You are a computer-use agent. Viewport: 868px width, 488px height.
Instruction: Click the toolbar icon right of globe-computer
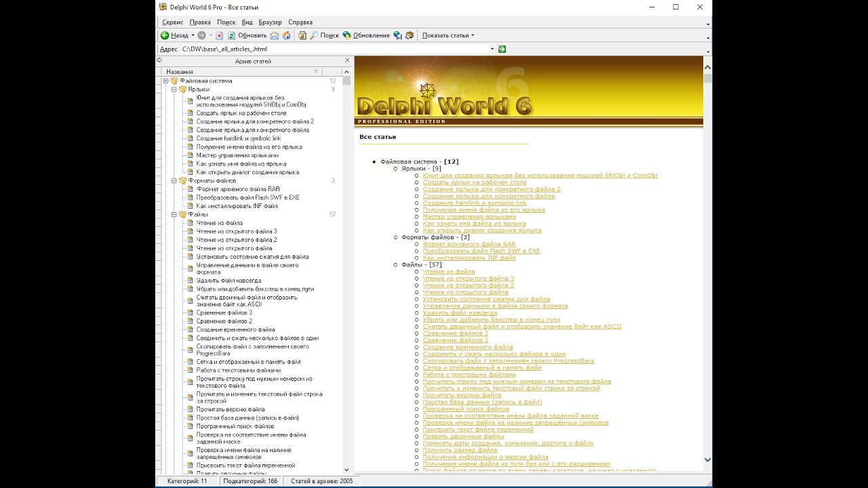(410, 35)
